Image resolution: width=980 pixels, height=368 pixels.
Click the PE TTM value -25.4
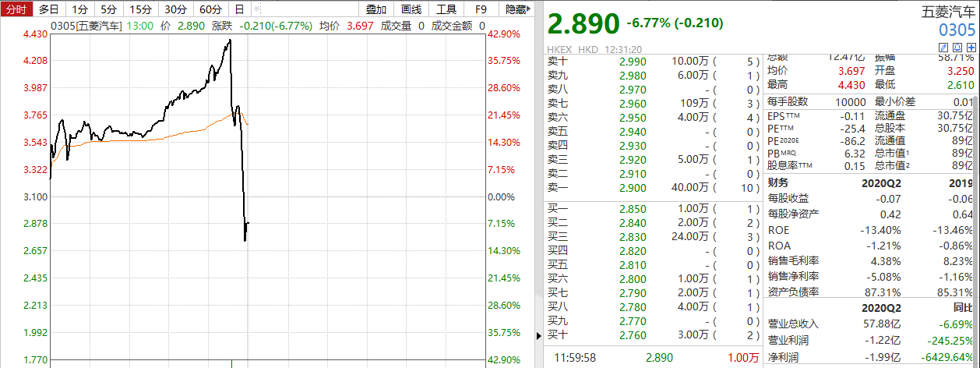pos(852,128)
